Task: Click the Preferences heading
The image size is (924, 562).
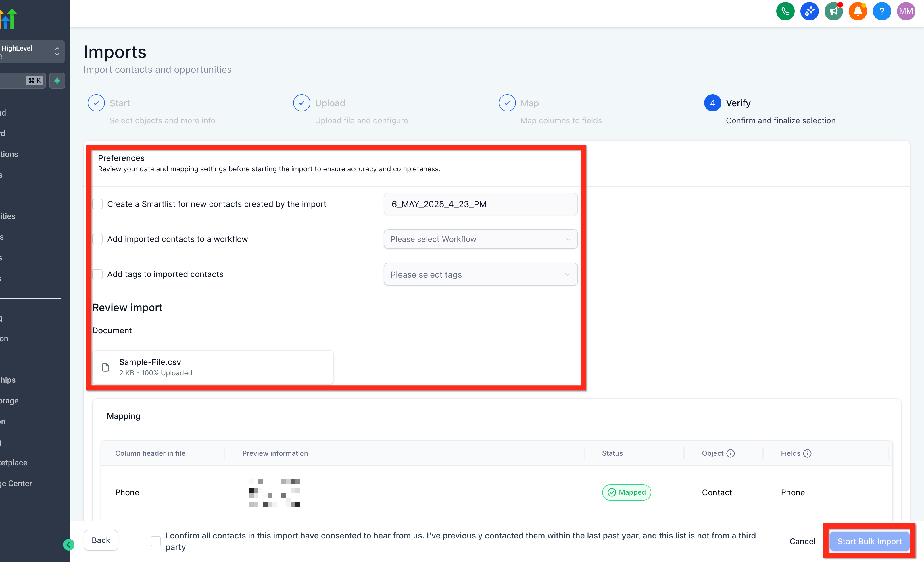Action: tap(121, 158)
